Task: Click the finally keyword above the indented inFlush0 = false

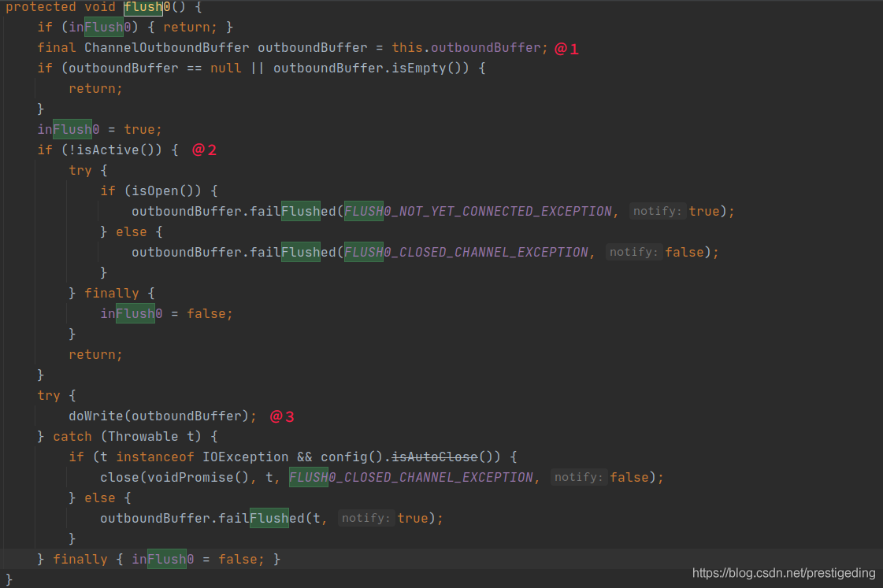Action: 112,293
